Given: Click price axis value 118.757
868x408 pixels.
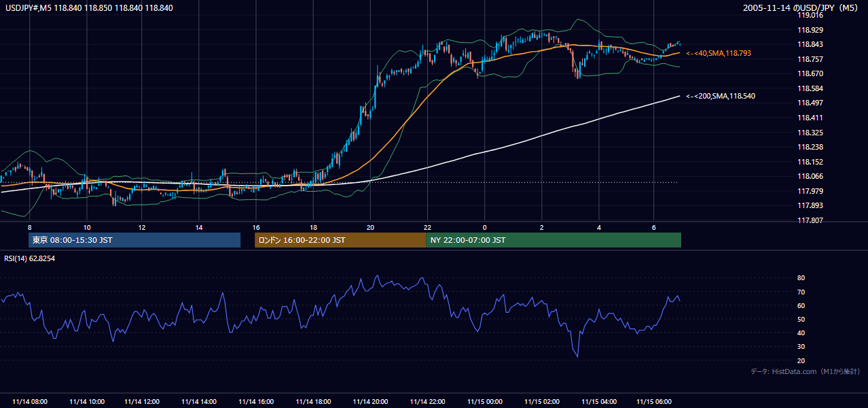Looking at the screenshot, I should tap(810, 59).
